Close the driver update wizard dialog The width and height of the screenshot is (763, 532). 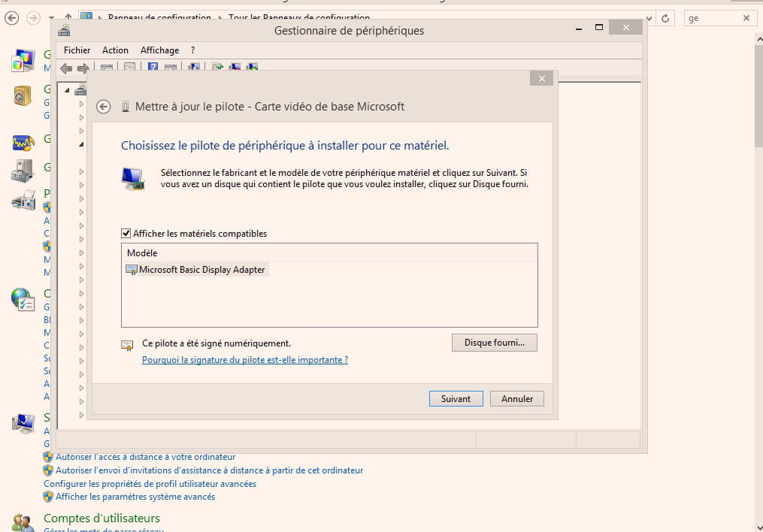541,78
